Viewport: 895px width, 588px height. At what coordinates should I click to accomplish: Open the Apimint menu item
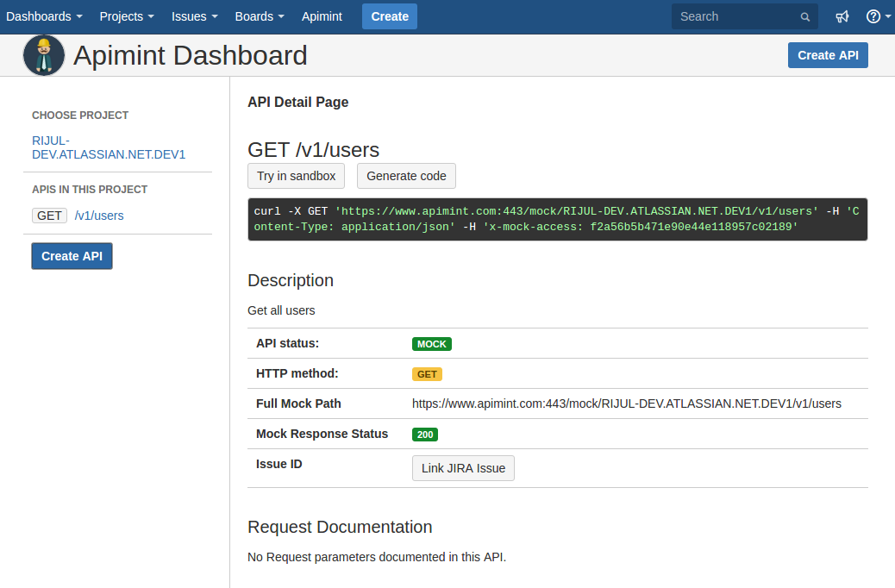[322, 16]
